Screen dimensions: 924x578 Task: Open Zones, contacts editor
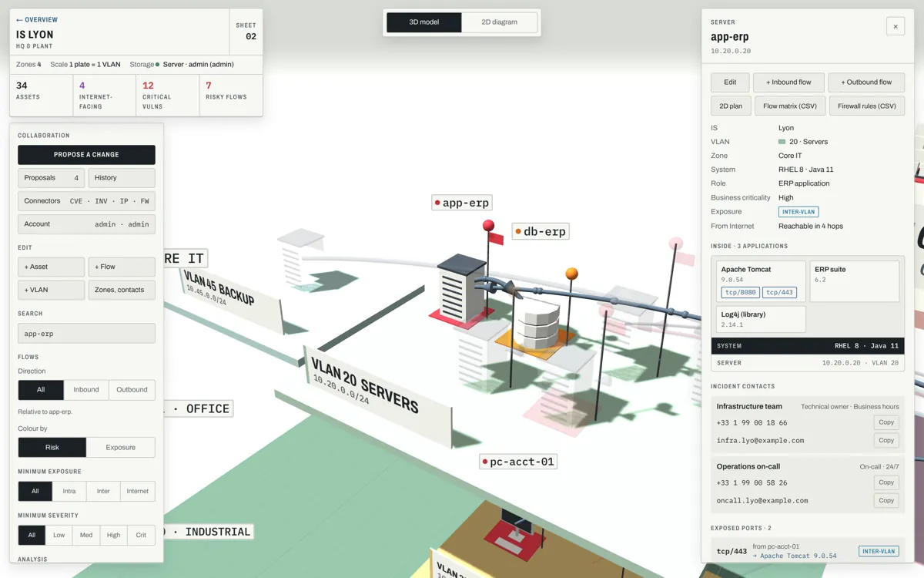(122, 290)
